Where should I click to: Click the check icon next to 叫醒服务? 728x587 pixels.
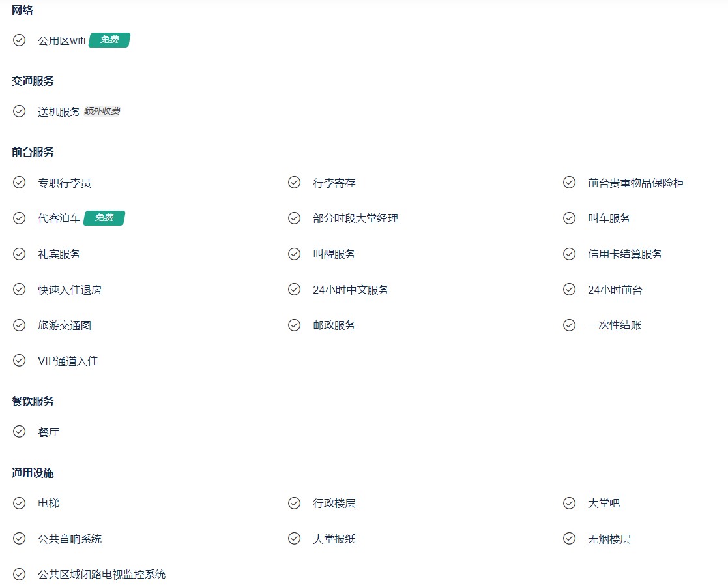pyautogui.click(x=295, y=254)
